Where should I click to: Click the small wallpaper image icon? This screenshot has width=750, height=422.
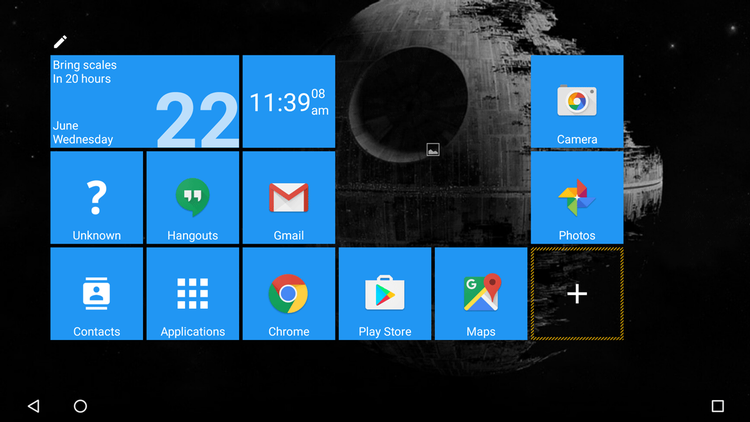433,149
